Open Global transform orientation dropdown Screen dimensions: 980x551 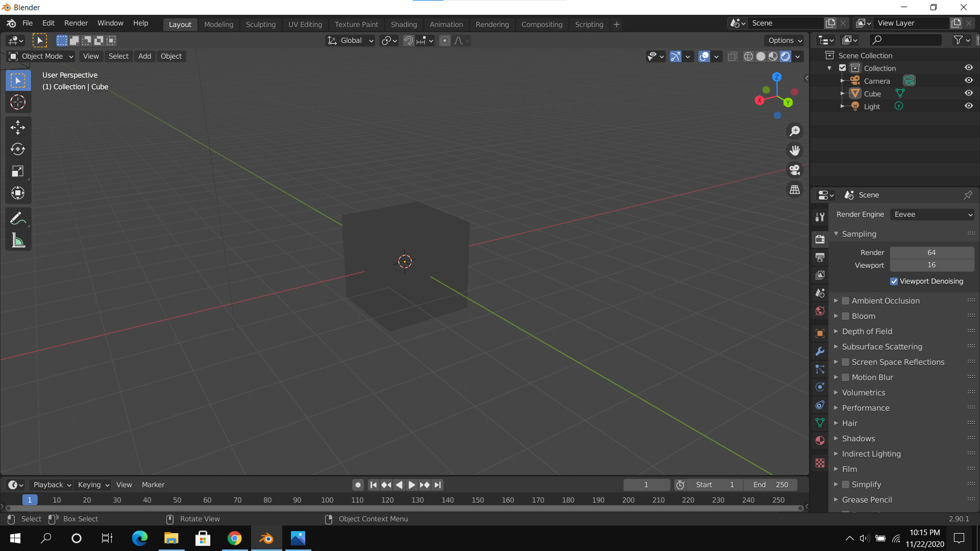coord(351,41)
